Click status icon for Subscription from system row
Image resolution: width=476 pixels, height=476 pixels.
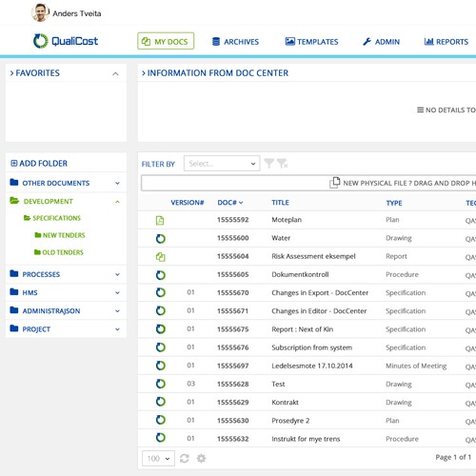(x=161, y=347)
